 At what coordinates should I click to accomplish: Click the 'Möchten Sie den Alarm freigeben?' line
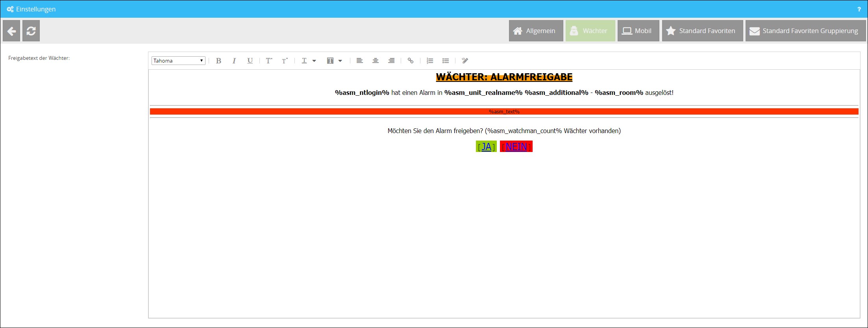pos(504,131)
